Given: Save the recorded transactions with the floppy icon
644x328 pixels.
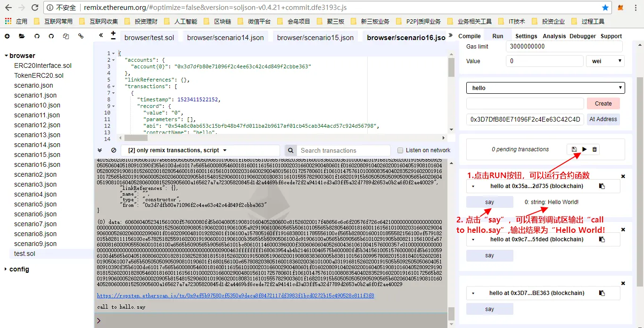Looking at the screenshot, I should [x=574, y=149].
